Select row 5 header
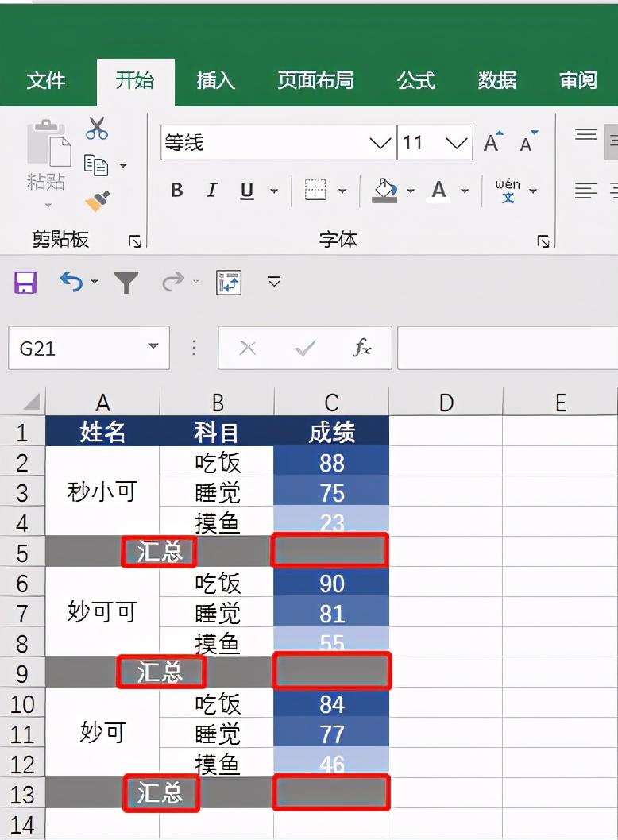This screenshot has height=840, width=618. click(22, 553)
